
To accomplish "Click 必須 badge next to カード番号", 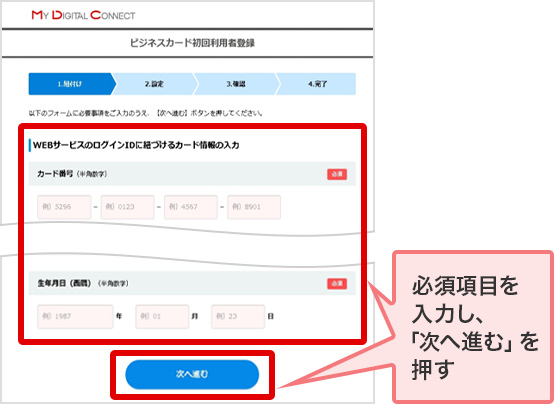I will [x=337, y=174].
